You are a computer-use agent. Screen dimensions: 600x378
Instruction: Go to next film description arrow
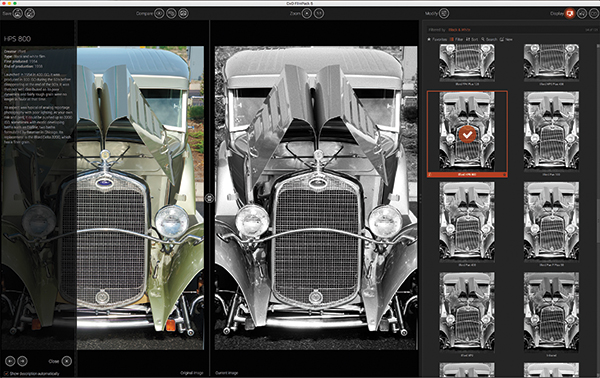click(x=23, y=361)
